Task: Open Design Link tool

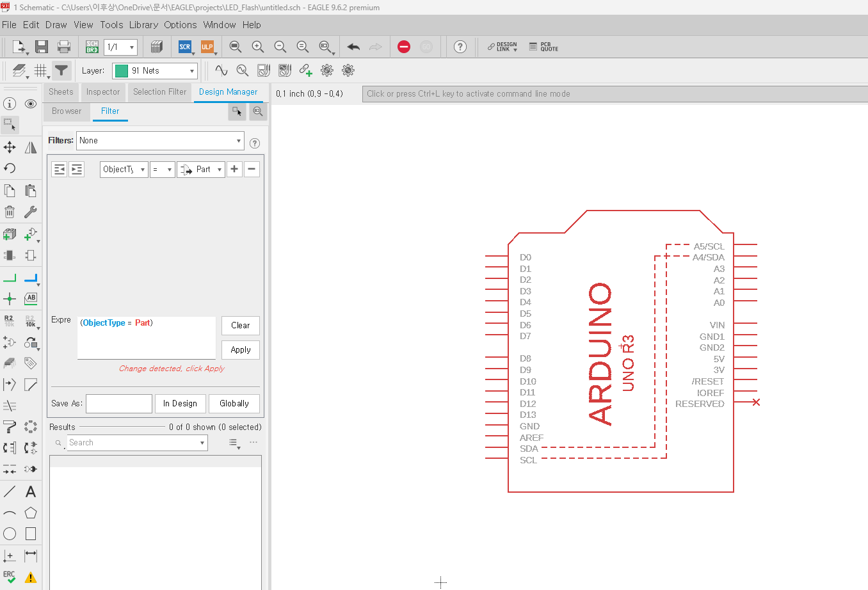Action: click(x=502, y=47)
